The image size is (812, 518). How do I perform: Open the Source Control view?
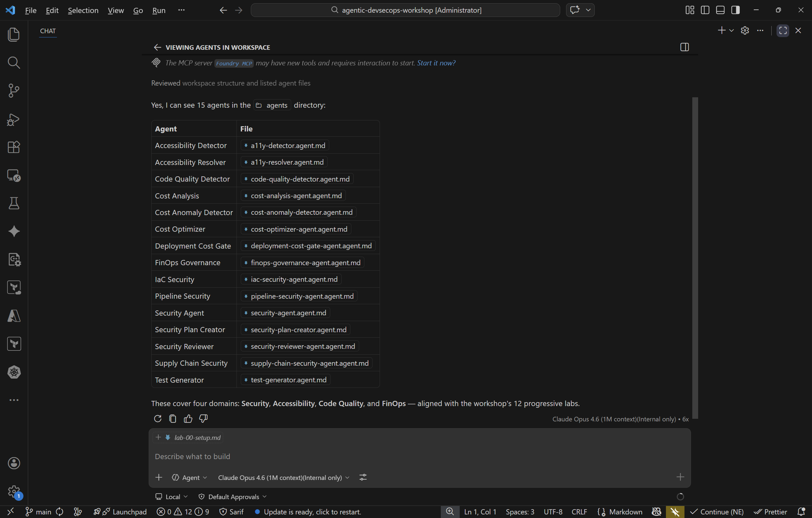pyautogui.click(x=13, y=90)
